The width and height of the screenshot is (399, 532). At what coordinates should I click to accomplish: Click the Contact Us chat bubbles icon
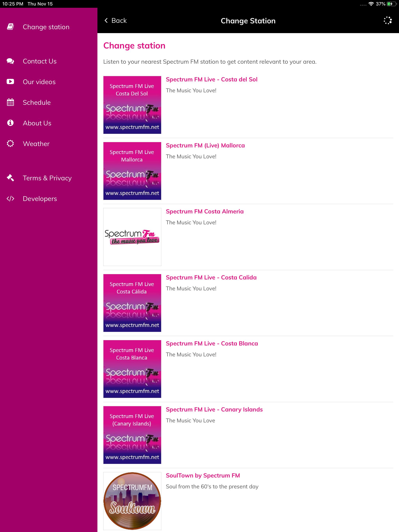point(10,61)
